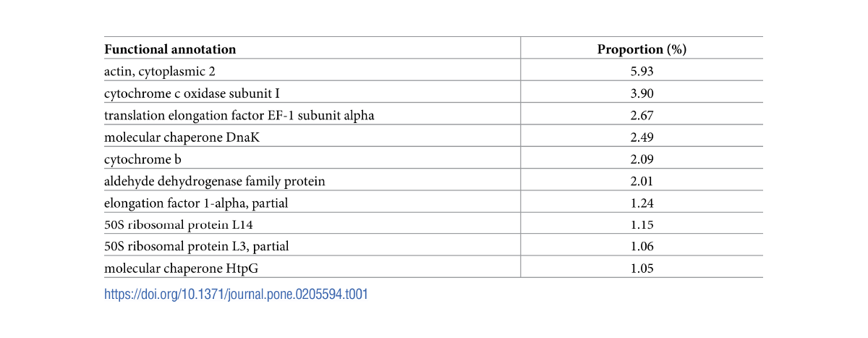This screenshot has height=338, width=868.
Task: Click '50S ribosomal protein L3, partial' entry
Action: coord(197,246)
